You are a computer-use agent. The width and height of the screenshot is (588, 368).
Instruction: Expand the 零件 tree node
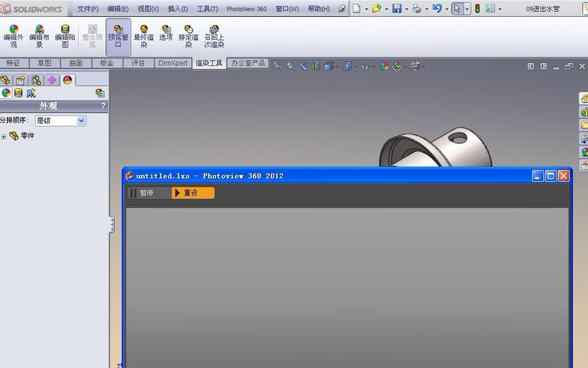(4, 136)
